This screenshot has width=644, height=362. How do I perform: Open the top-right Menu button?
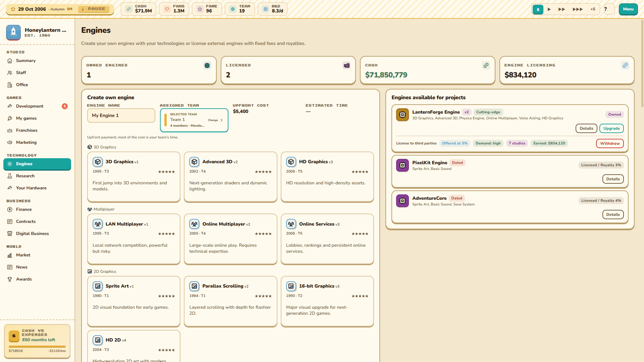[628, 9]
